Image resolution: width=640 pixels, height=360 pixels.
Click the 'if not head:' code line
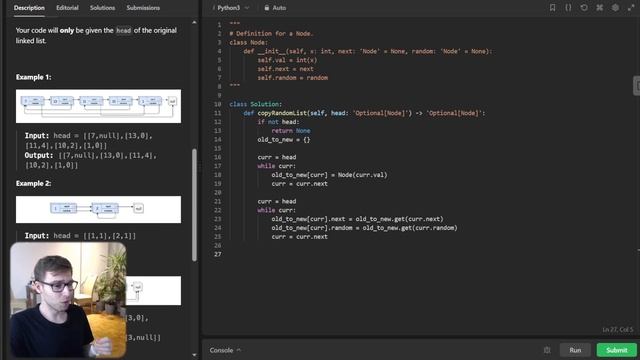[x=278, y=122]
